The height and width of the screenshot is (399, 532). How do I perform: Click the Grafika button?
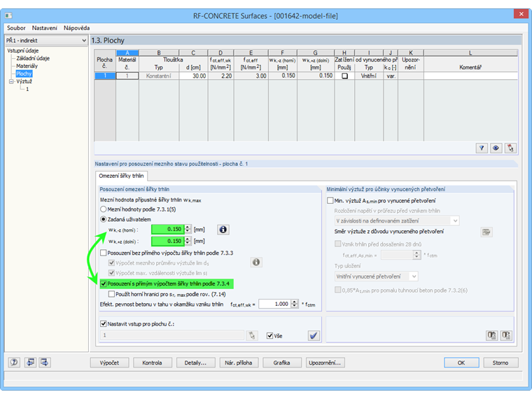[x=281, y=363]
